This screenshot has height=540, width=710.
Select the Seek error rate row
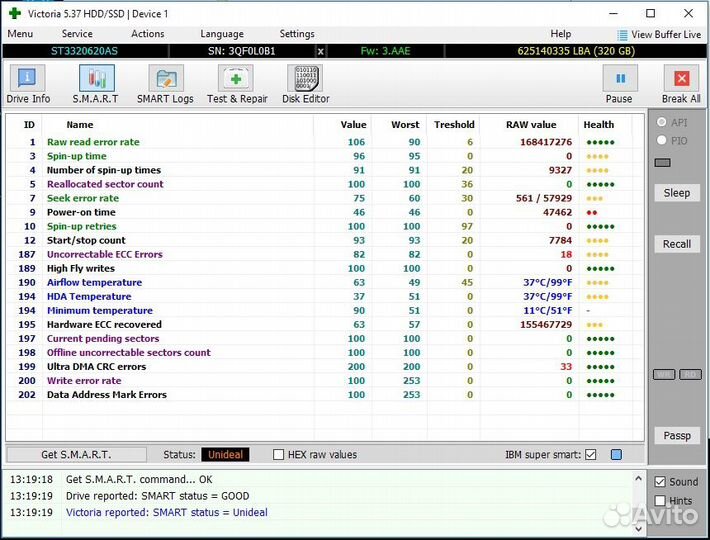pyautogui.click(x=324, y=198)
